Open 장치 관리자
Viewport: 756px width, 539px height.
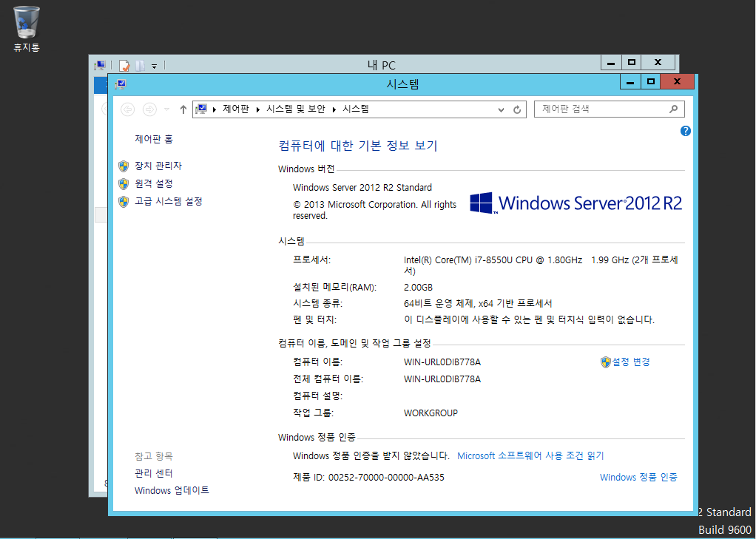pyautogui.click(x=158, y=166)
